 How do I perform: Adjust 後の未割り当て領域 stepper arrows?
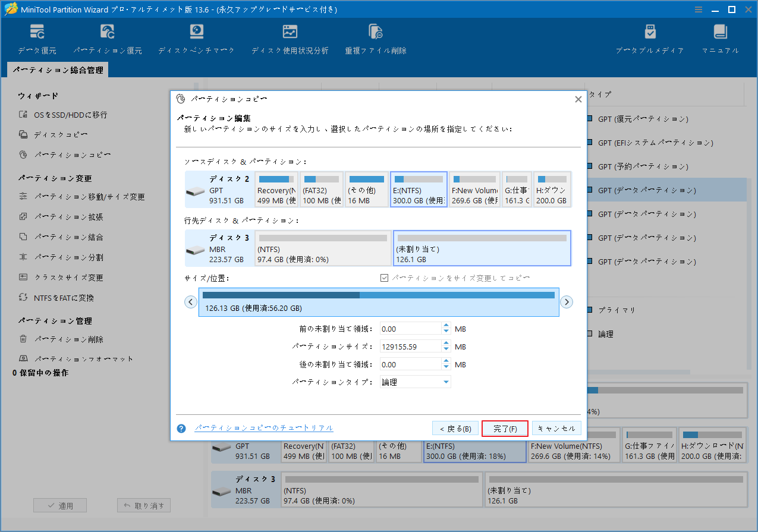(446, 364)
